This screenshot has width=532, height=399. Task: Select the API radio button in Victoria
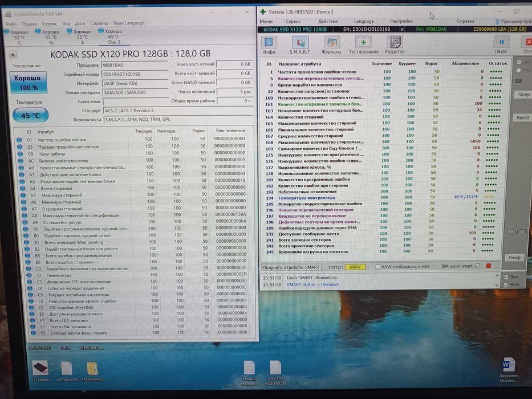[x=519, y=63]
